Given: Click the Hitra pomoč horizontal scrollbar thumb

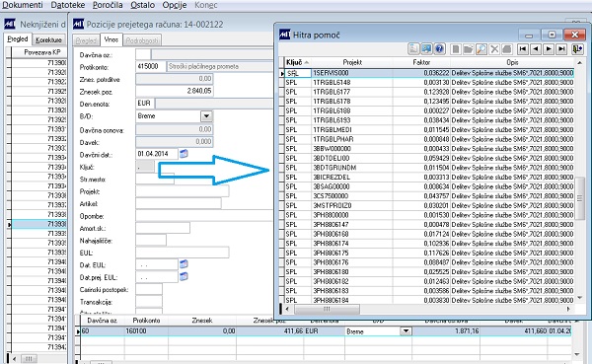Looking at the screenshot, I should tap(327, 309).
